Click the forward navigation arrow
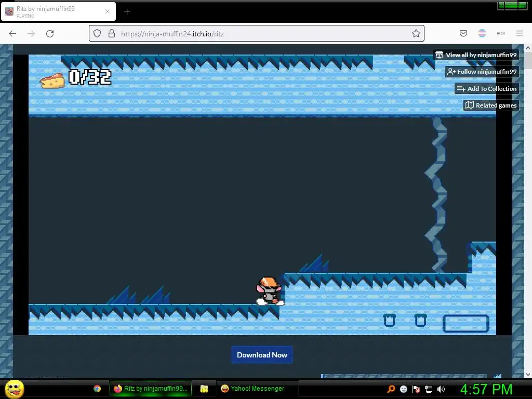Viewport: 532px width, 399px height. 31,34
